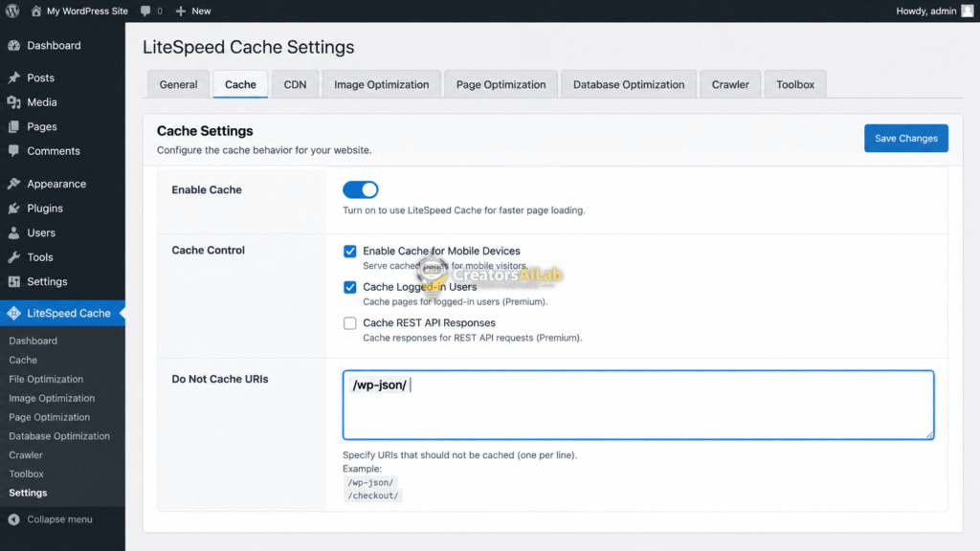Open the Page Optimization tab

(501, 84)
